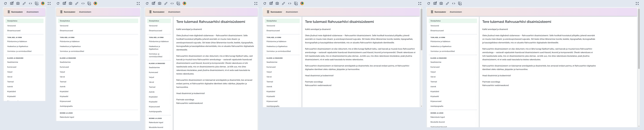Screen dimensions: 644x130
Task: Select Autotüpograafia in the second preview
Action: pos(66,106)
